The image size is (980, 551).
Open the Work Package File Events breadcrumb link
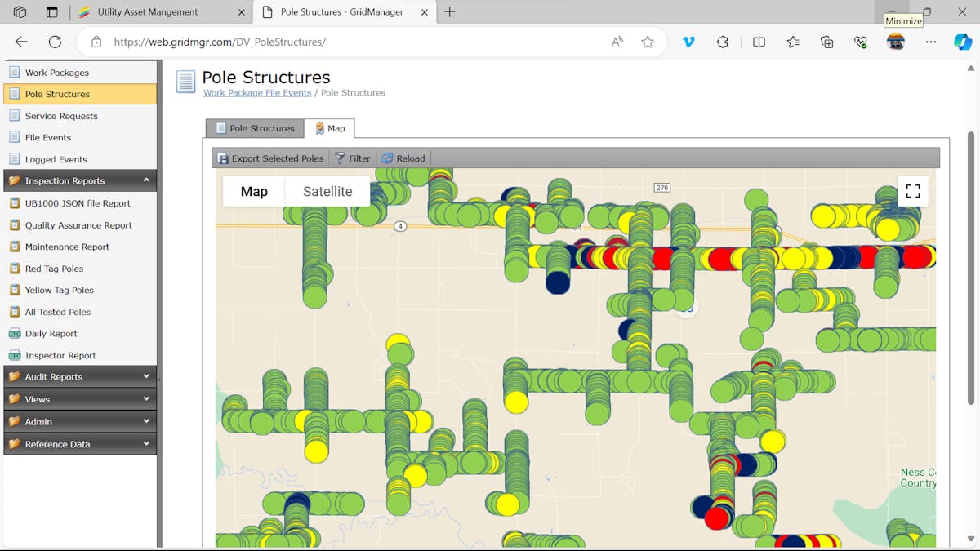[x=256, y=92]
